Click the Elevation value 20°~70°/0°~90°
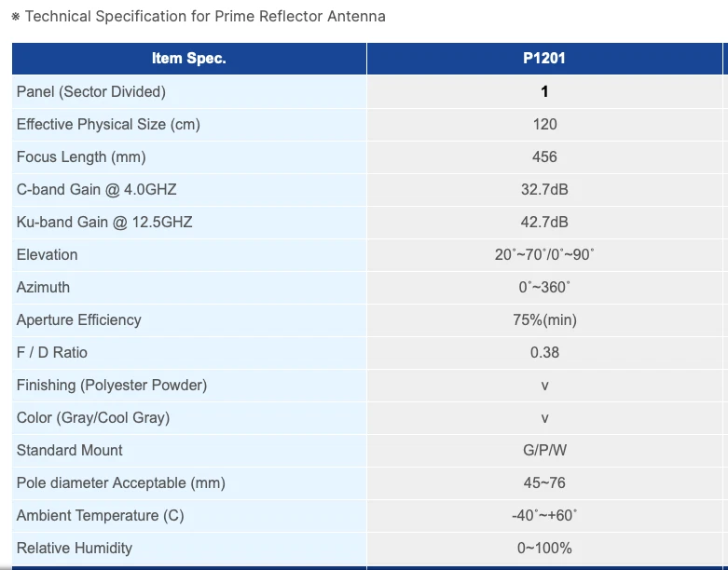 544,254
